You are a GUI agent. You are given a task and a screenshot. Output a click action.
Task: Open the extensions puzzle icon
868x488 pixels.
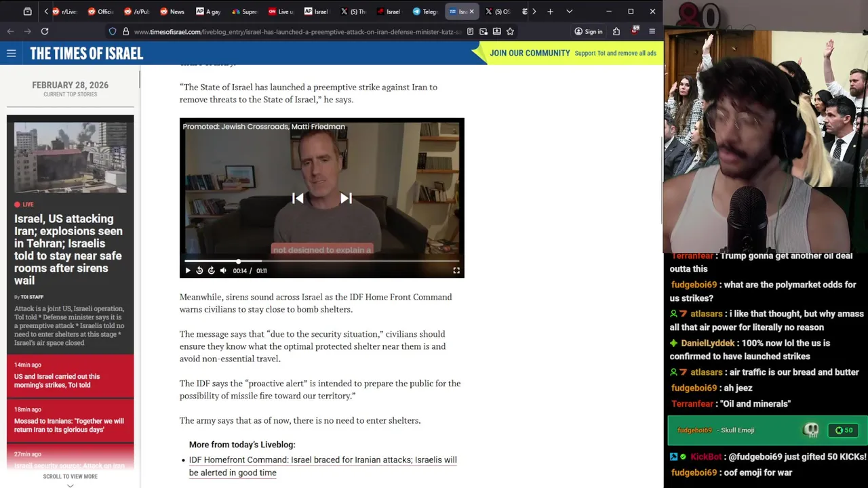616,31
